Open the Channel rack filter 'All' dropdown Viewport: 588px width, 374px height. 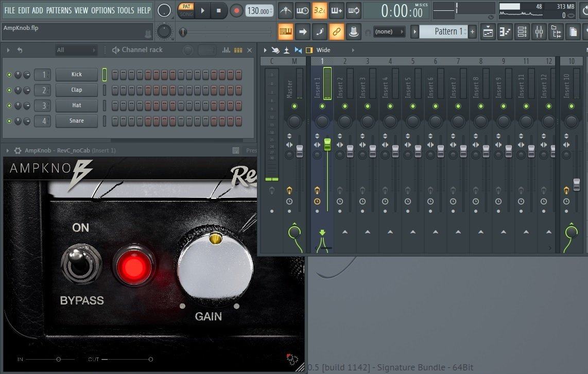(76, 50)
